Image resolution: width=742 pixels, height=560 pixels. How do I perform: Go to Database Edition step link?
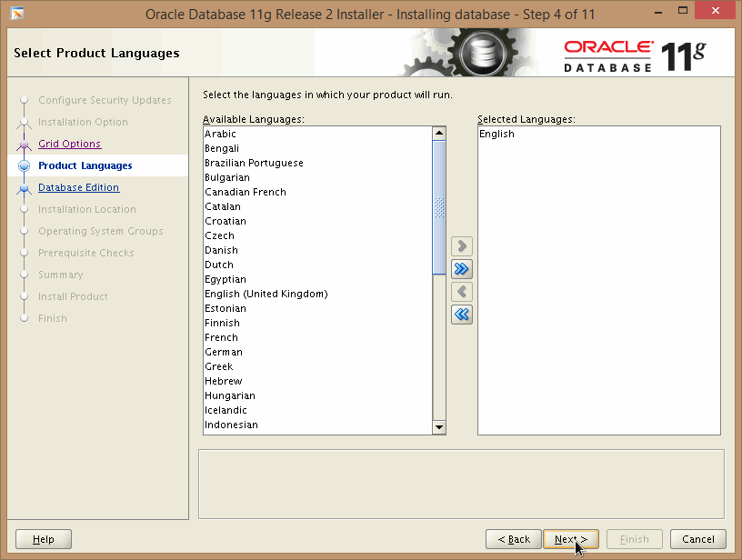tap(78, 187)
